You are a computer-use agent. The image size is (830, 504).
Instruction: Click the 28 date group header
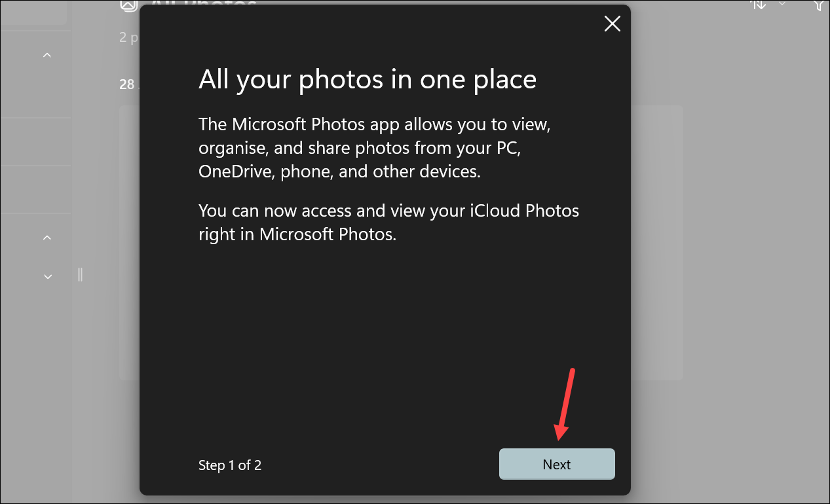(x=126, y=84)
